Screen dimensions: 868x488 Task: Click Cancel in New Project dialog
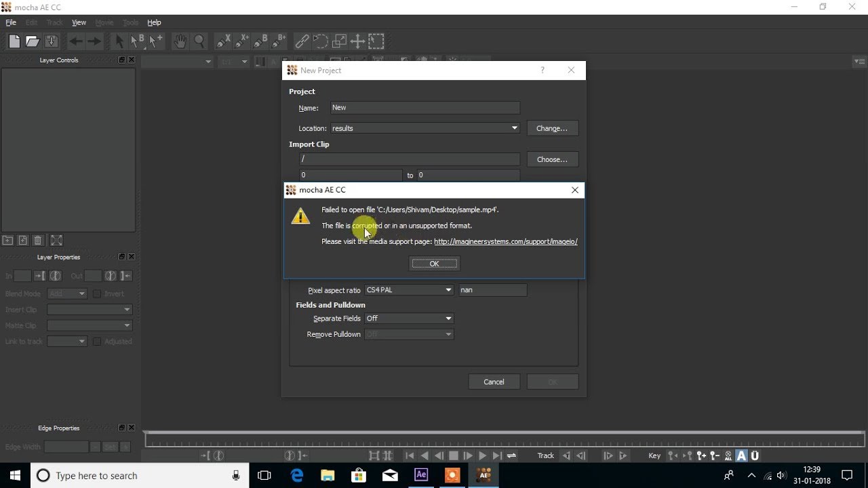pyautogui.click(x=494, y=382)
